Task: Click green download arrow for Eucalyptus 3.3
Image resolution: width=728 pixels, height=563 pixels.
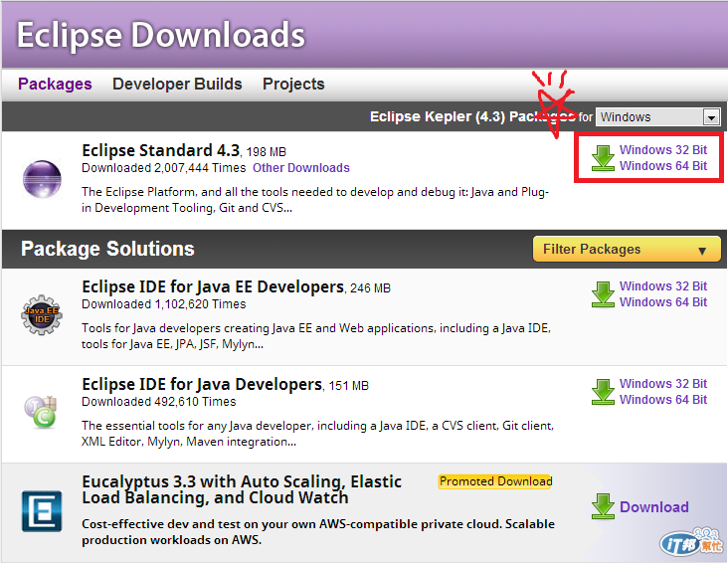Action: [x=603, y=506]
